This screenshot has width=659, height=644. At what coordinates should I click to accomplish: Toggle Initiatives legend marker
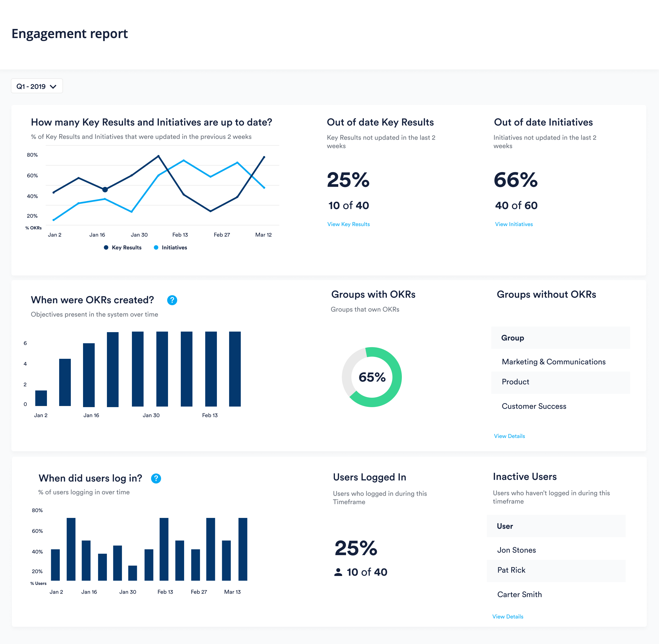[156, 248]
